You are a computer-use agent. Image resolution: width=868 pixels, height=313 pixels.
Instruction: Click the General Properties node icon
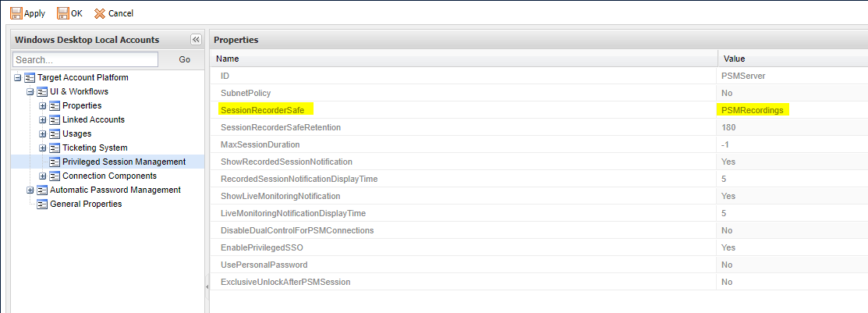coord(43,205)
